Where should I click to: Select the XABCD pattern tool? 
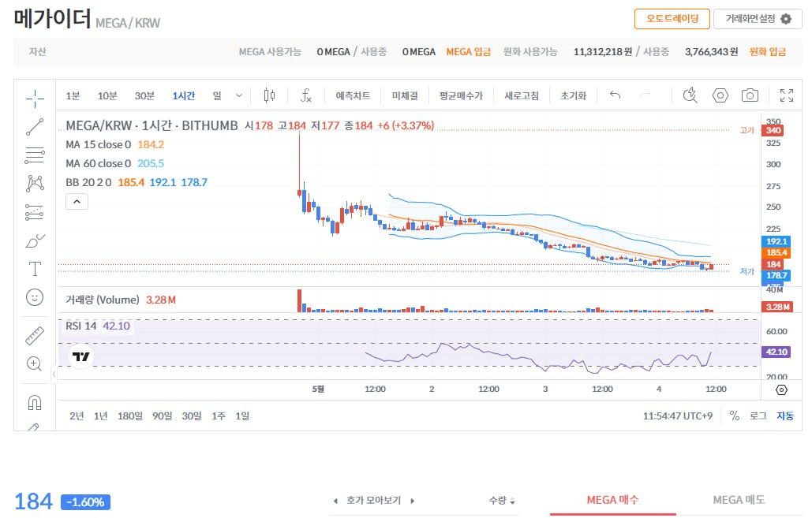[x=35, y=183]
